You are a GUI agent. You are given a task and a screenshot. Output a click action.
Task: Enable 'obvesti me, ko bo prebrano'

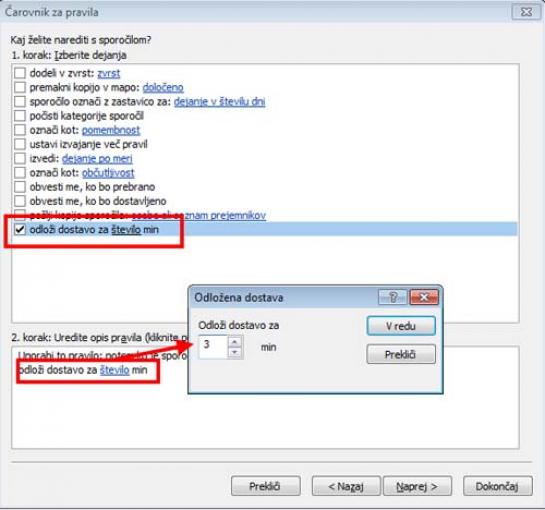[20, 187]
